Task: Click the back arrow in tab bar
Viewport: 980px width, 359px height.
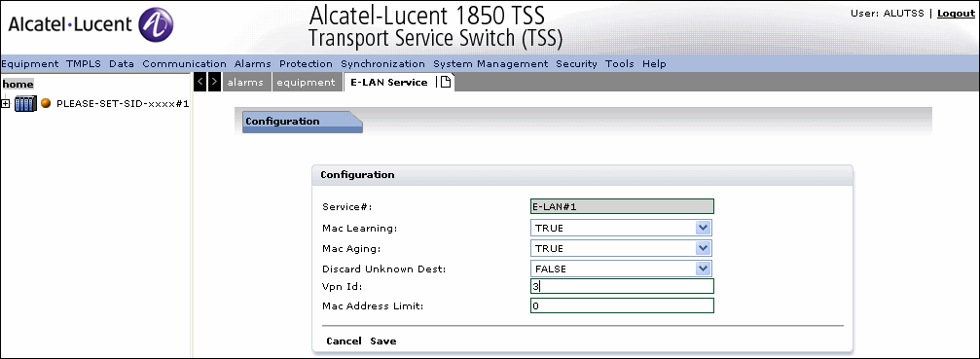Action: click(200, 82)
